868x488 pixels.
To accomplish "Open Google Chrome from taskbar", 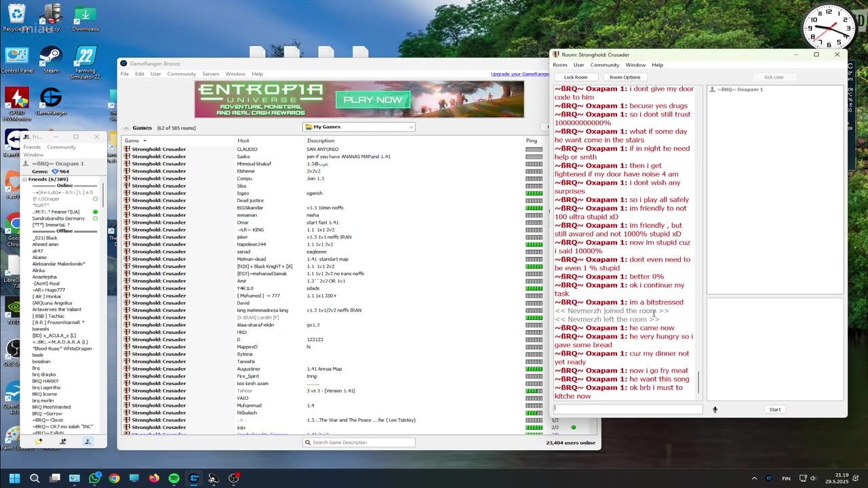I will (114, 478).
